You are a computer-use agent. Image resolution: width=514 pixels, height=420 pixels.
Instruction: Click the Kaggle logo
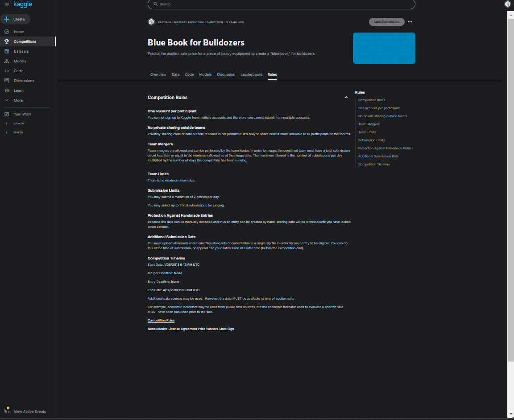tap(23, 4)
